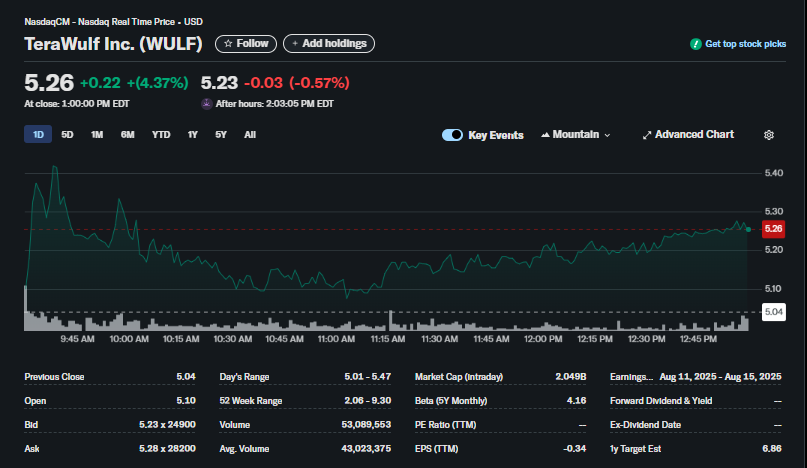The height and width of the screenshot is (468, 807).
Task: Click the green Get top stock picks icon
Action: click(x=695, y=44)
